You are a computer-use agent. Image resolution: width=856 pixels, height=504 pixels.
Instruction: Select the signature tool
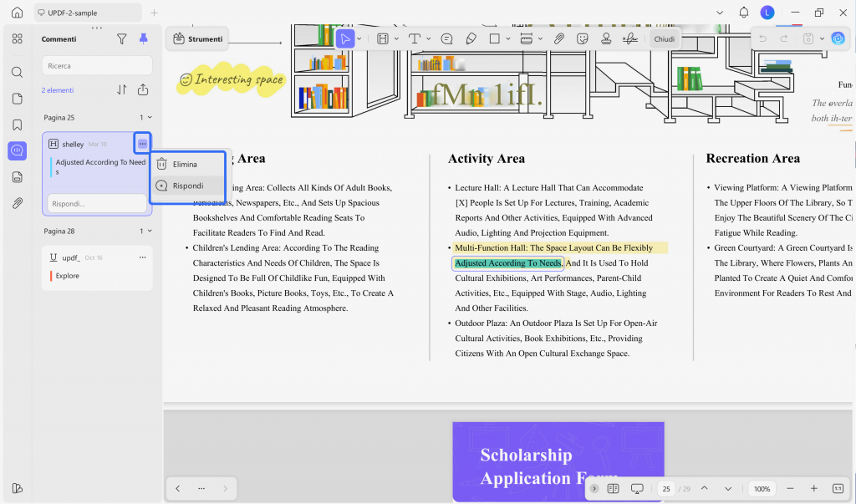coord(630,38)
